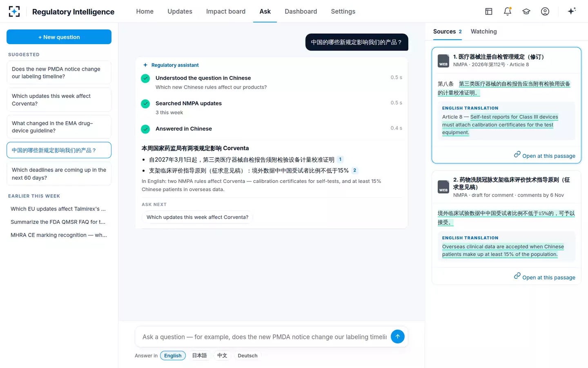Open earlier question about Talmirex's EU updates

[59, 209]
